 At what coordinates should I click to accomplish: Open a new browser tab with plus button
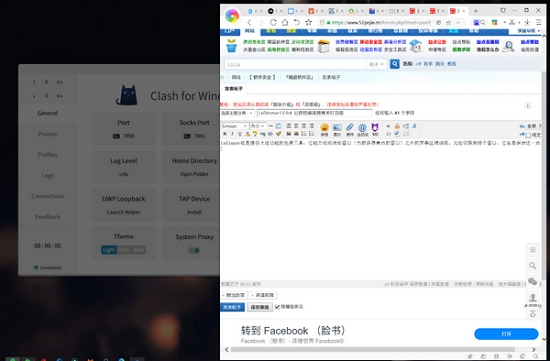coord(476,11)
